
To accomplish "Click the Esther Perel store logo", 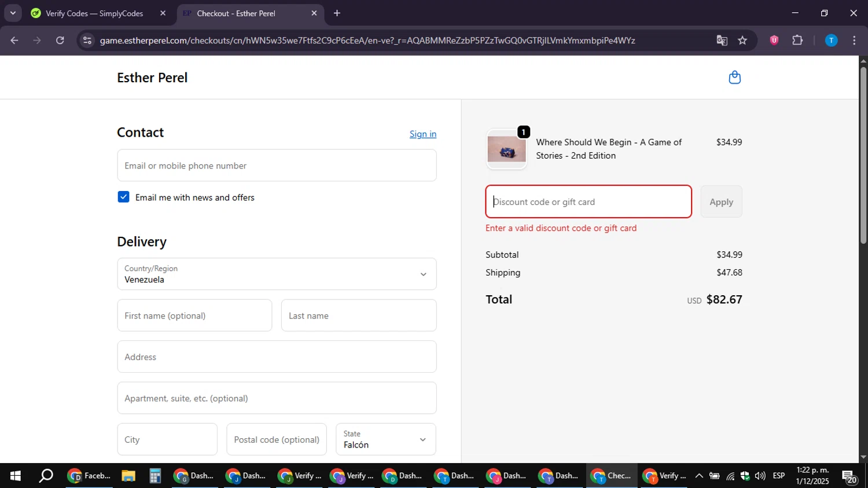I will 152,78.
